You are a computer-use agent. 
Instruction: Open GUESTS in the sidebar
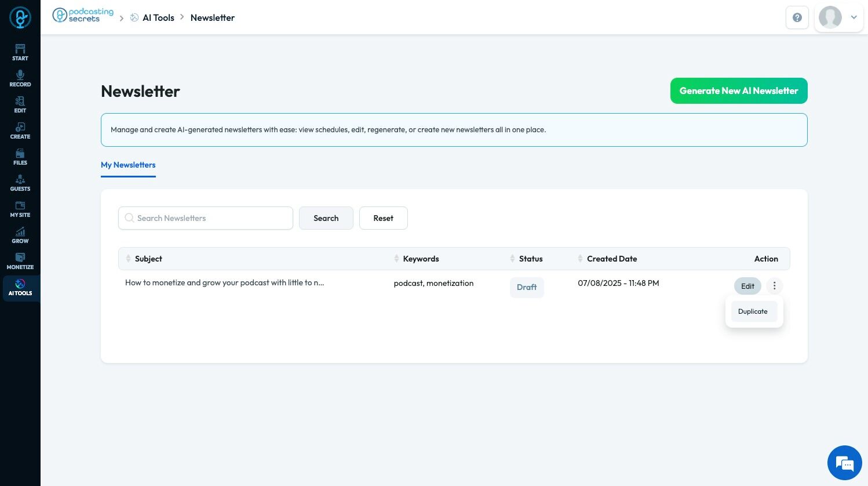pos(20,183)
